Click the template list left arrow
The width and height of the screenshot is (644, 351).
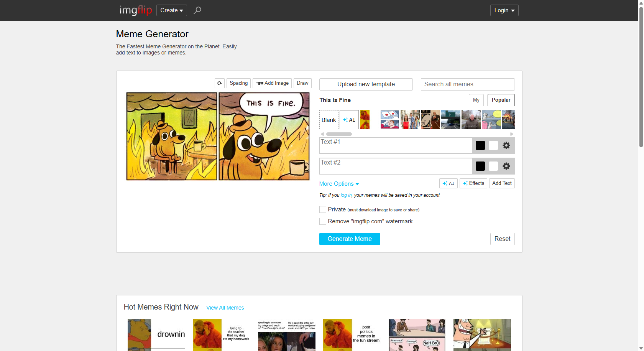(x=322, y=134)
